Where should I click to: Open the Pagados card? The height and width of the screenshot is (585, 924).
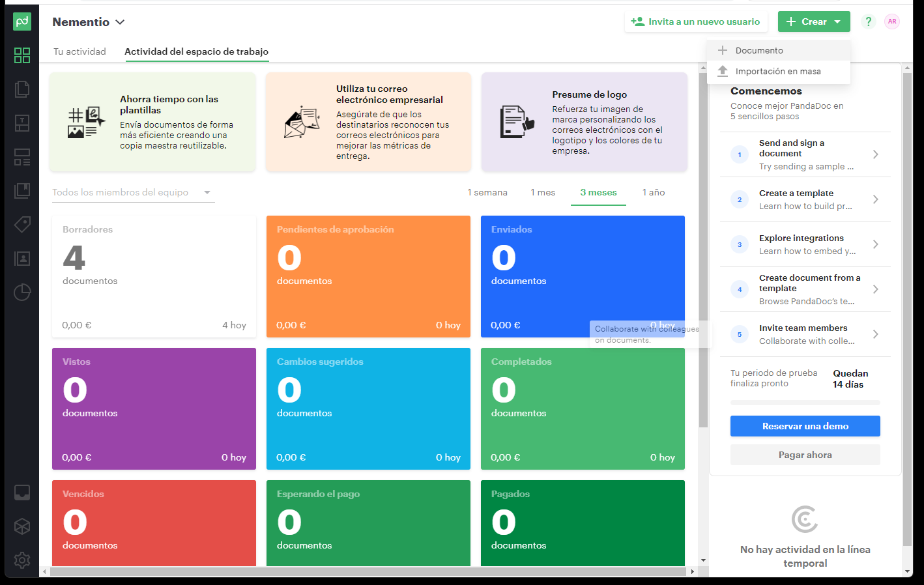tap(583, 523)
